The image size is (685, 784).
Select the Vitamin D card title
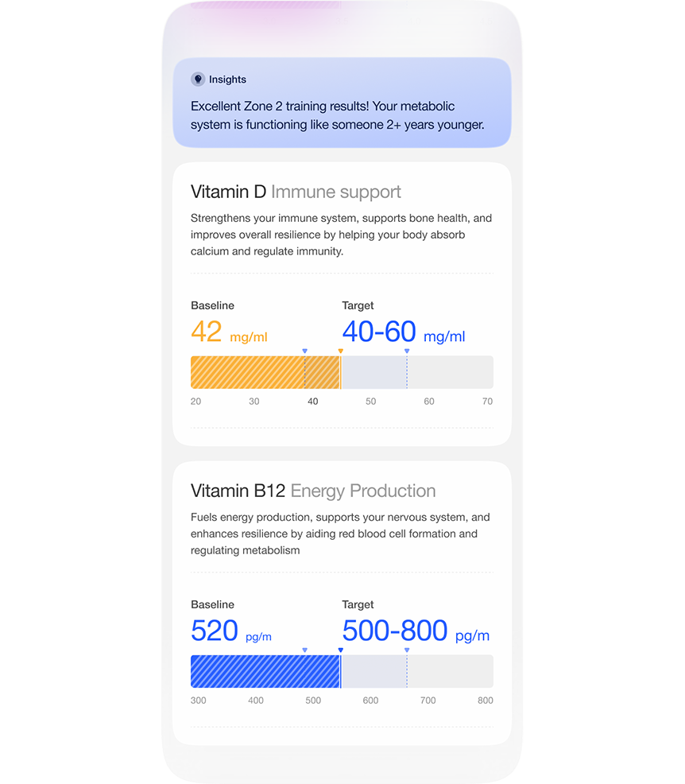(x=228, y=192)
